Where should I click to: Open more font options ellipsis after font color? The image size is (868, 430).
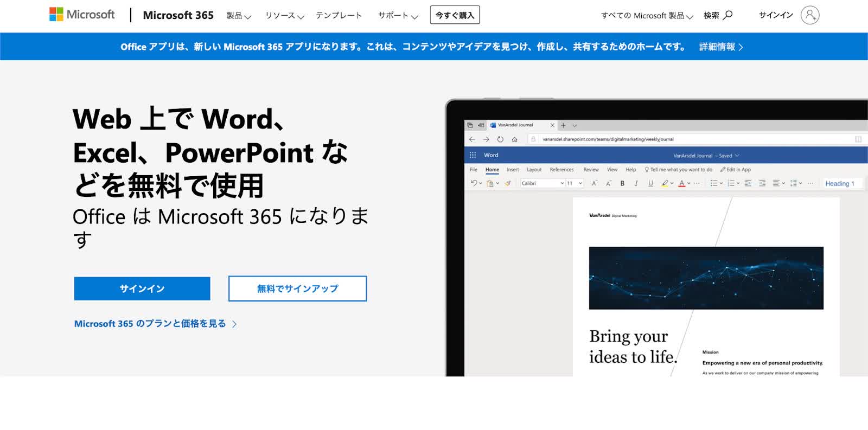(697, 183)
